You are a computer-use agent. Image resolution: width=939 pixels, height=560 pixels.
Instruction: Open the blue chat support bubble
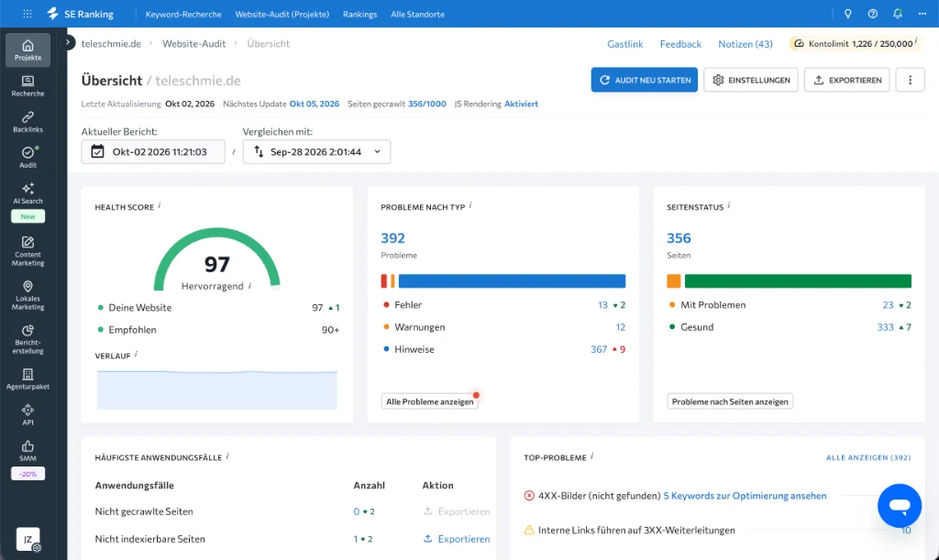tap(900, 506)
